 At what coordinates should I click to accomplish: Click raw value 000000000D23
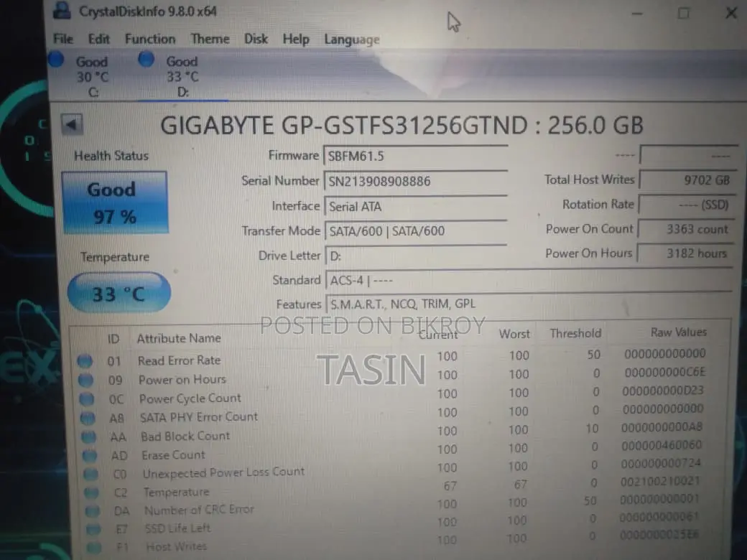coord(663,391)
